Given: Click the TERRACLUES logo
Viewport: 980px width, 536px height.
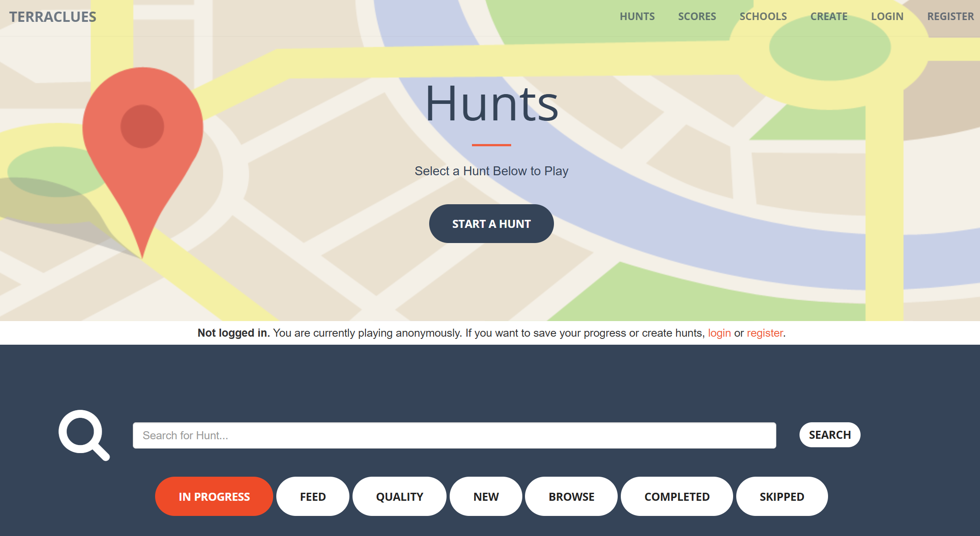Looking at the screenshot, I should [53, 17].
